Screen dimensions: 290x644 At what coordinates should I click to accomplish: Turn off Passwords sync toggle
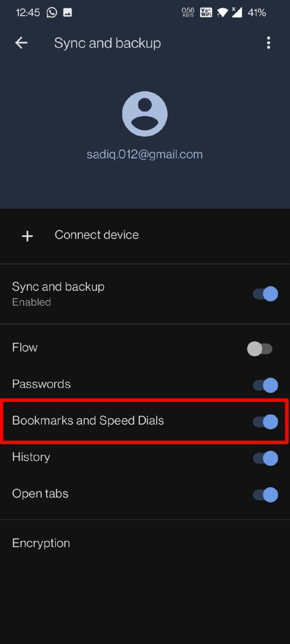265,385
